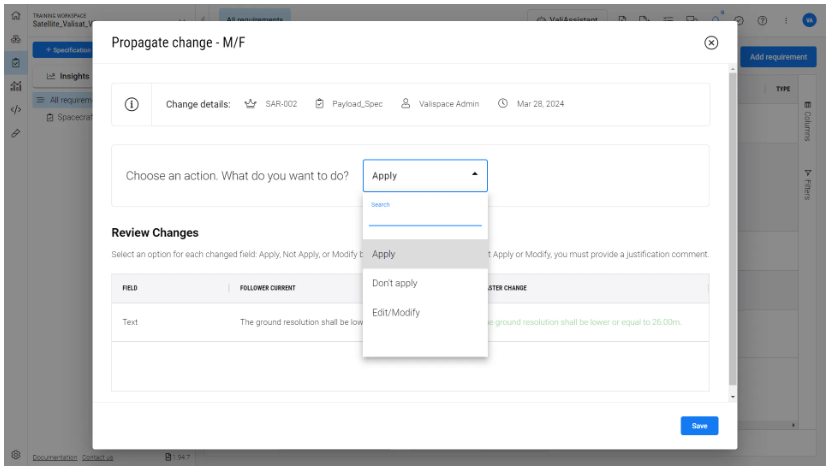Viewport: 832px width, 468px height.
Task: Click the Valispace Admin label
Action: click(x=449, y=104)
